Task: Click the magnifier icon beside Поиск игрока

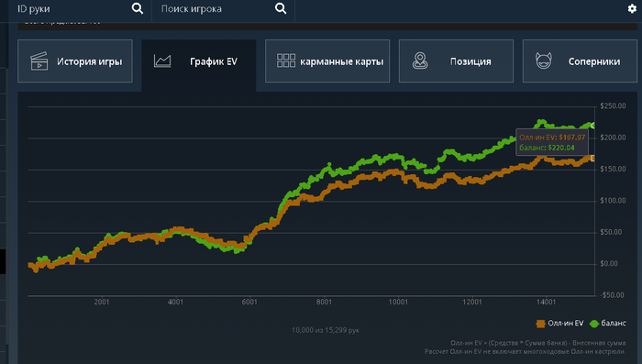Action: point(281,8)
